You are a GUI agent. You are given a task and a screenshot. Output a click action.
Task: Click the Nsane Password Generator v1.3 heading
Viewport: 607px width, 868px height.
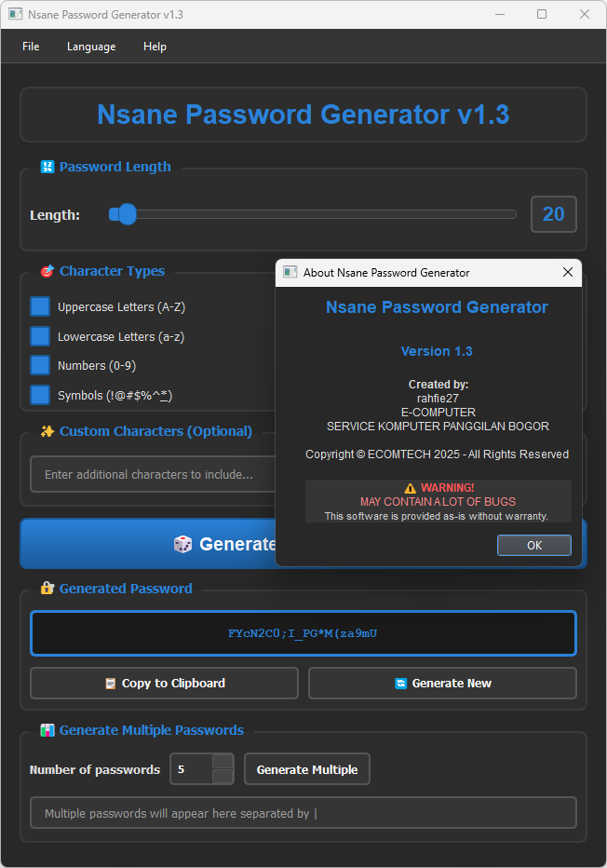tap(303, 115)
